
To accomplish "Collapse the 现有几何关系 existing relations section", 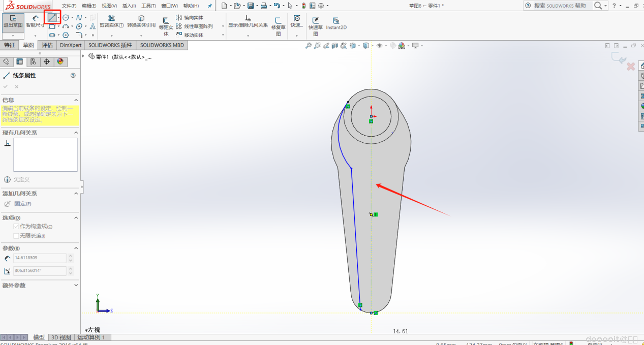I will point(76,133).
